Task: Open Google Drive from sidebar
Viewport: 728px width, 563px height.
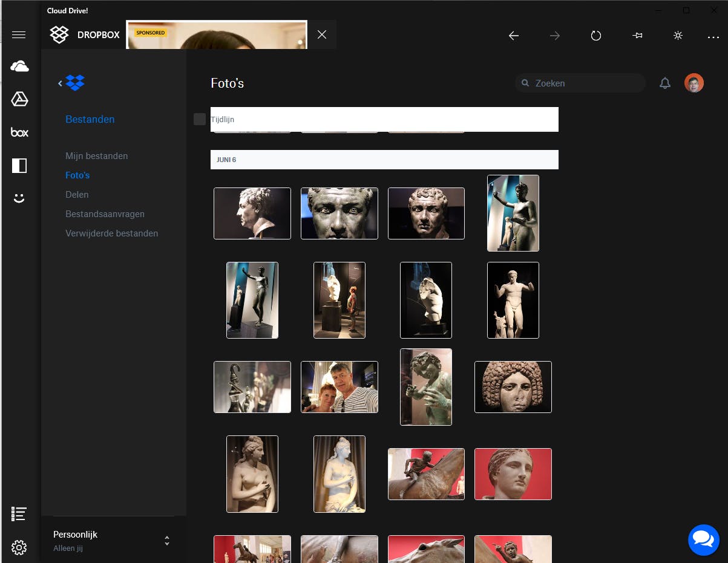Action: click(19, 99)
